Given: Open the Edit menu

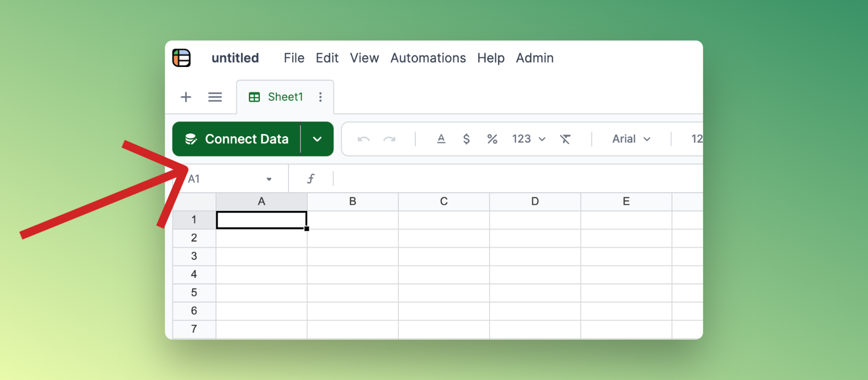Looking at the screenshot, I should click(327, 58).
